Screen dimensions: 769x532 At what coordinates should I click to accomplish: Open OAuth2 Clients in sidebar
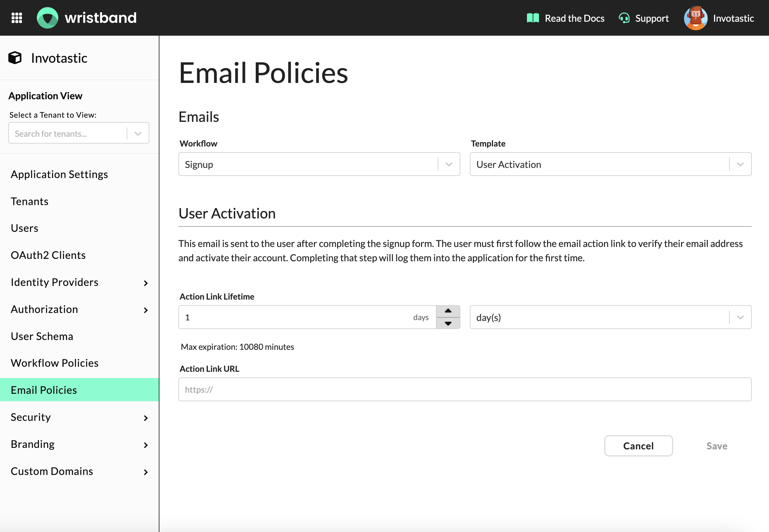[48, 255]
